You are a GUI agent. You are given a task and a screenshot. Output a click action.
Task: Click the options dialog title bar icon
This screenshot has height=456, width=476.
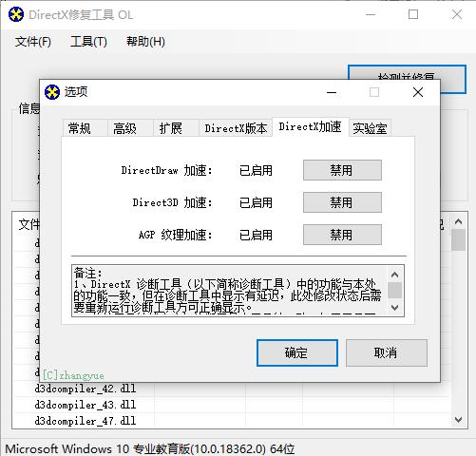[52, 92]
